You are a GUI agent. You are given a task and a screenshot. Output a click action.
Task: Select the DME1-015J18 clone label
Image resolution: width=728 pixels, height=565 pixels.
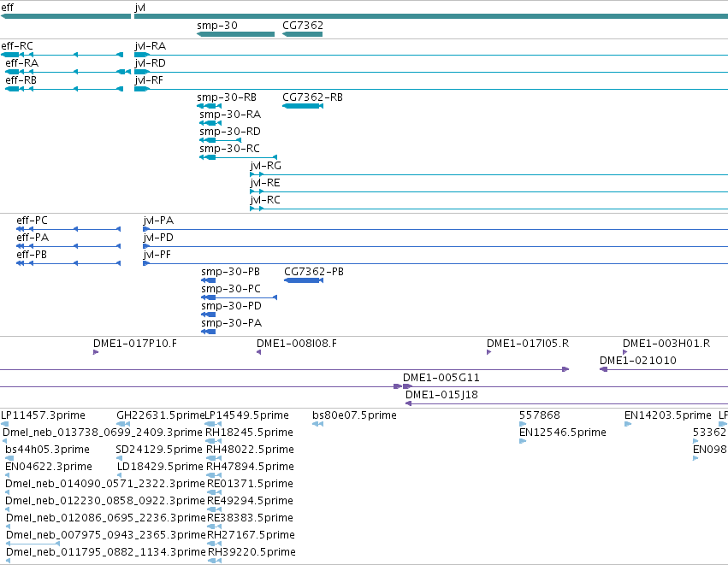pyautogui.click(x=441, y=395)
